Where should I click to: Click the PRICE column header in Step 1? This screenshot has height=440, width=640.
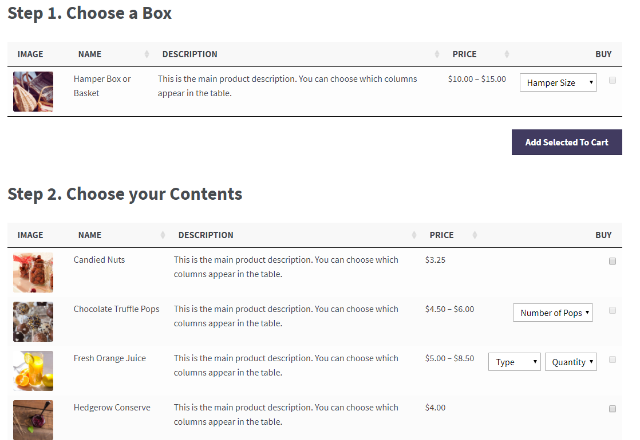click(x=464, y=54)
